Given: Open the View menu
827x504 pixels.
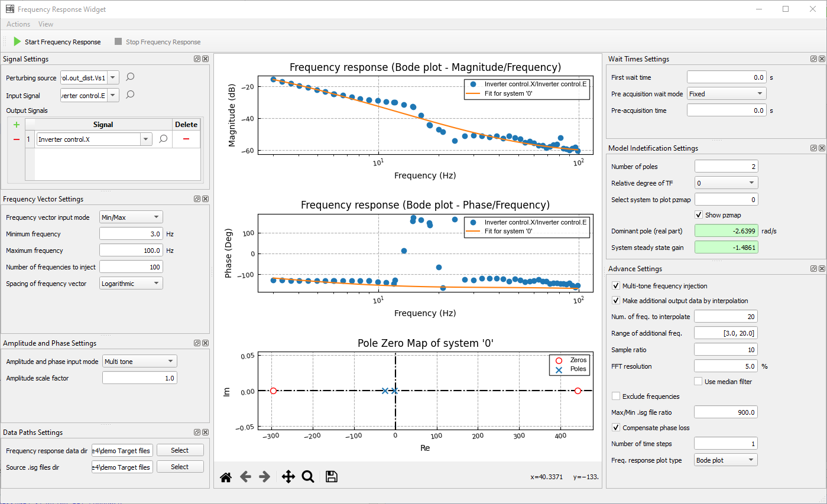Looking at the screenshot, I should (46, 24).
